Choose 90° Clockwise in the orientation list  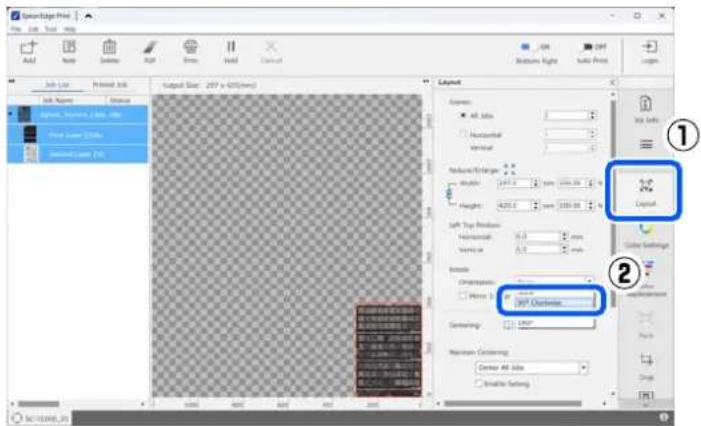coord(554,303)
